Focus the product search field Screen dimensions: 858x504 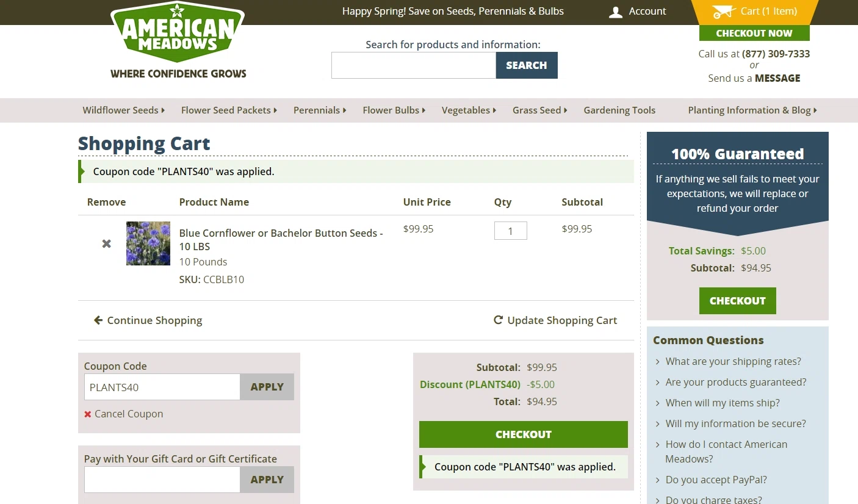click(x=414, y=65)
